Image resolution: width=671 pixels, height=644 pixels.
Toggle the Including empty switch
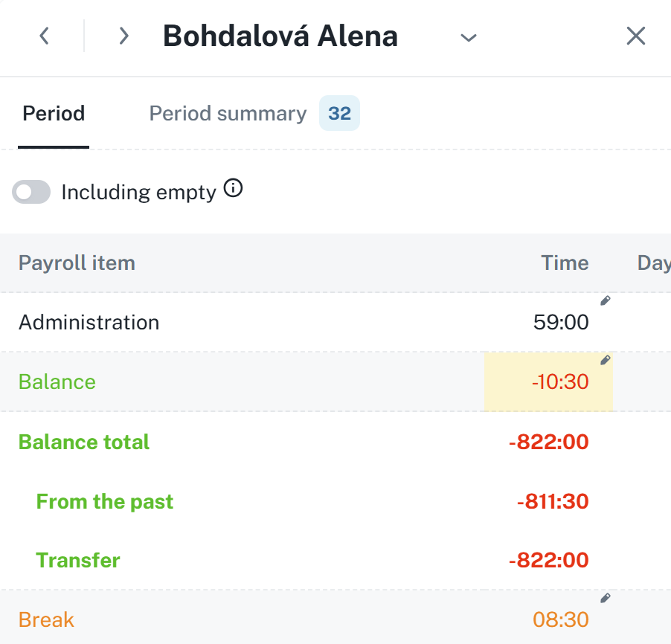(31, 192)
